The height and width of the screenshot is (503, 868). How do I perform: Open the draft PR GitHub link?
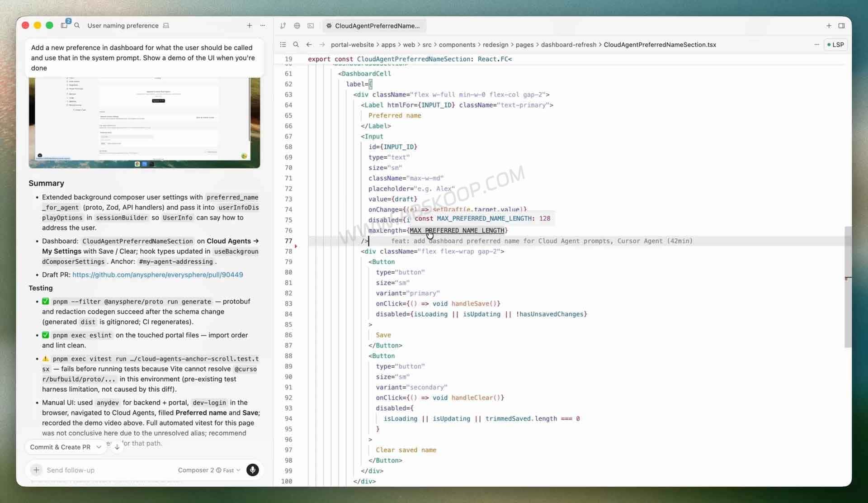click(158, 275)
